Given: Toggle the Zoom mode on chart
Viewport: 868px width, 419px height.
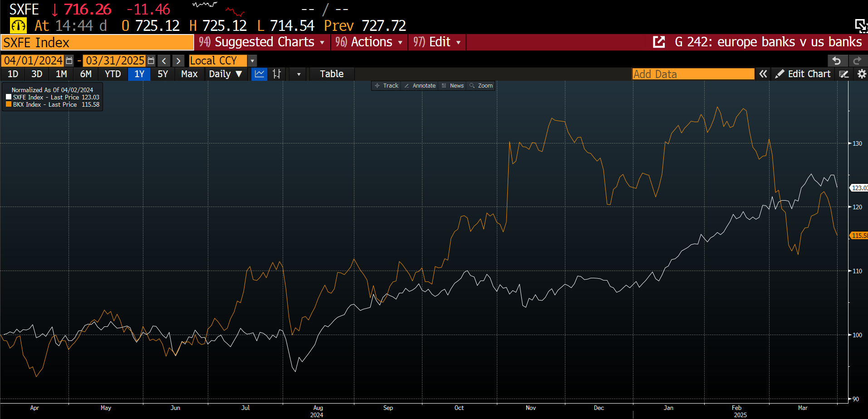Looking at the screenshot, I should pos(481,86).
